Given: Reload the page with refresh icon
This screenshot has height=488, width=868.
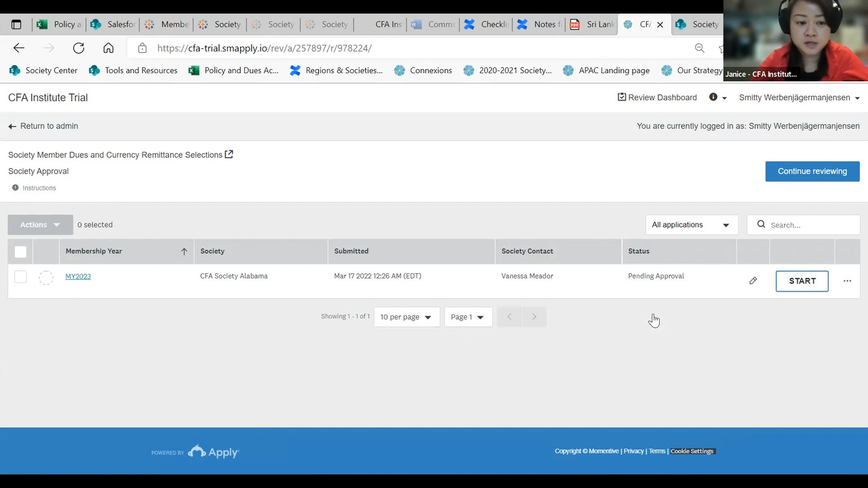Looking at the screenshot, I should point(79,48).
